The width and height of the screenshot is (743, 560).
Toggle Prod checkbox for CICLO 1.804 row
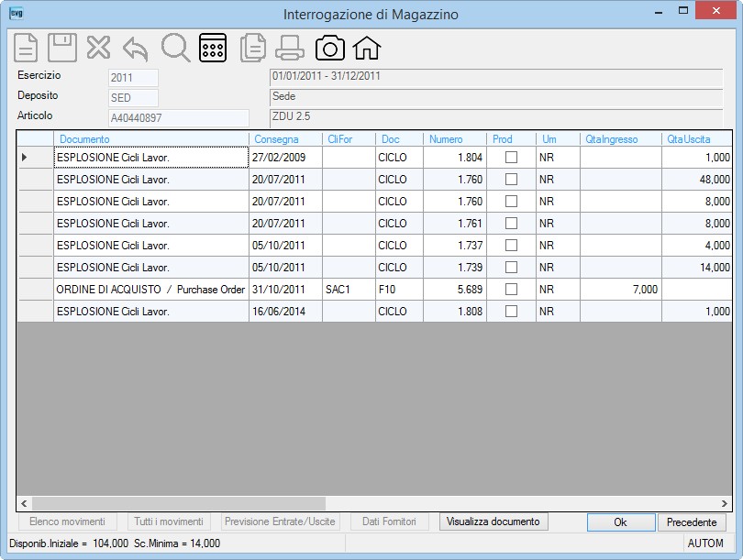click(511, 157)
